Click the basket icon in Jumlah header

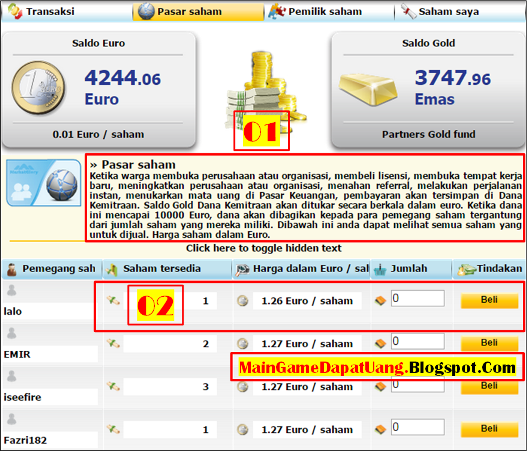click(x=380, y=270)
